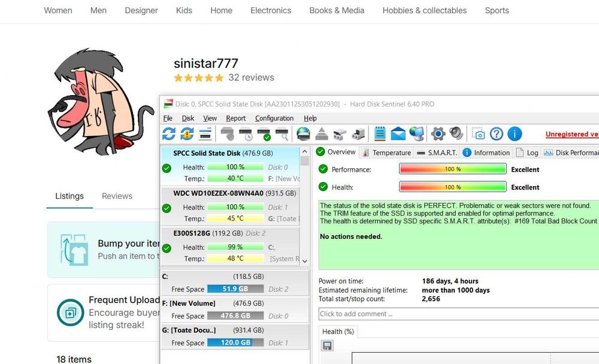Click the Frequent Uploads circular icon
This screenshot has width=599, height=364.
point(70,313)
